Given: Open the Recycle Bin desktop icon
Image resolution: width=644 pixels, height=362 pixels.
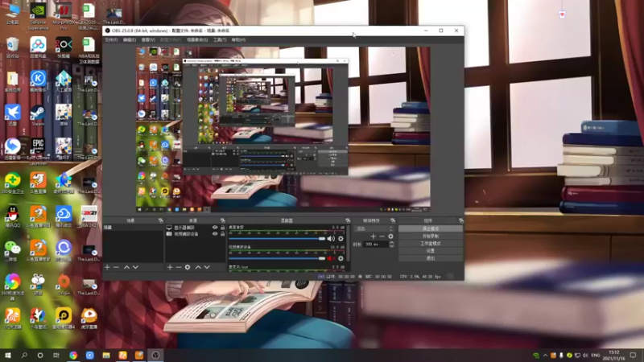Looking at the screenshot, I should pos(13,47).
